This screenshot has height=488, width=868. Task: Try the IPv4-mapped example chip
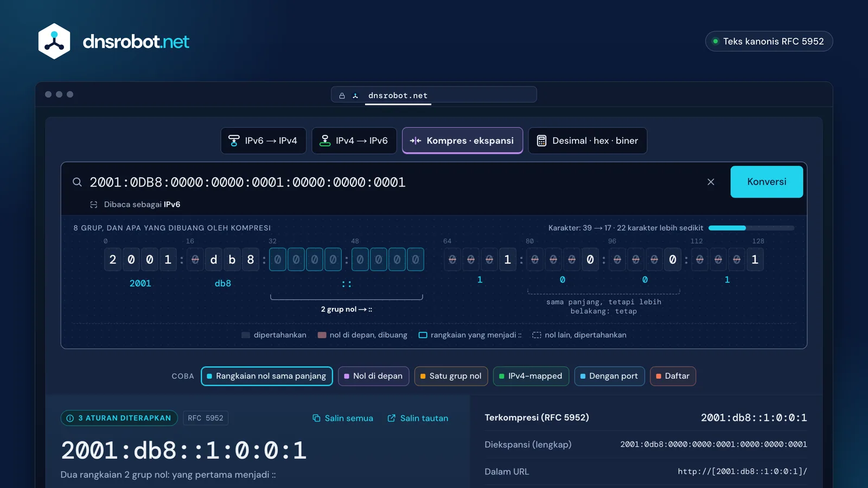(531, 376)
